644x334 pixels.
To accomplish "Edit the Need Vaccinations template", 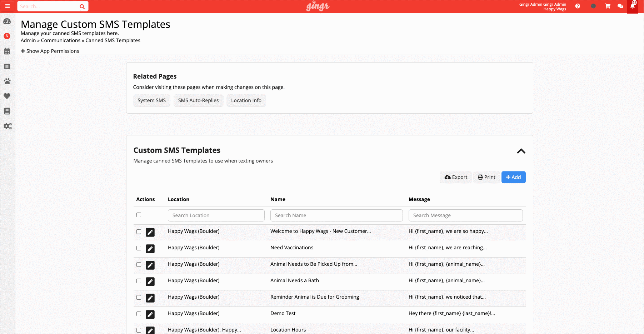I will pyautogui.click(x=150, y=249).
